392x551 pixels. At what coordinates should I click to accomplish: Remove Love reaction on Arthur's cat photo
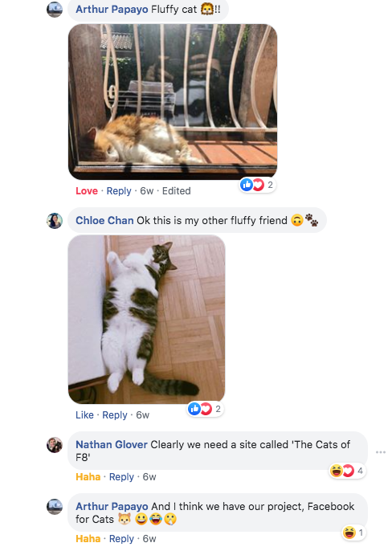[x=87, y=191]
